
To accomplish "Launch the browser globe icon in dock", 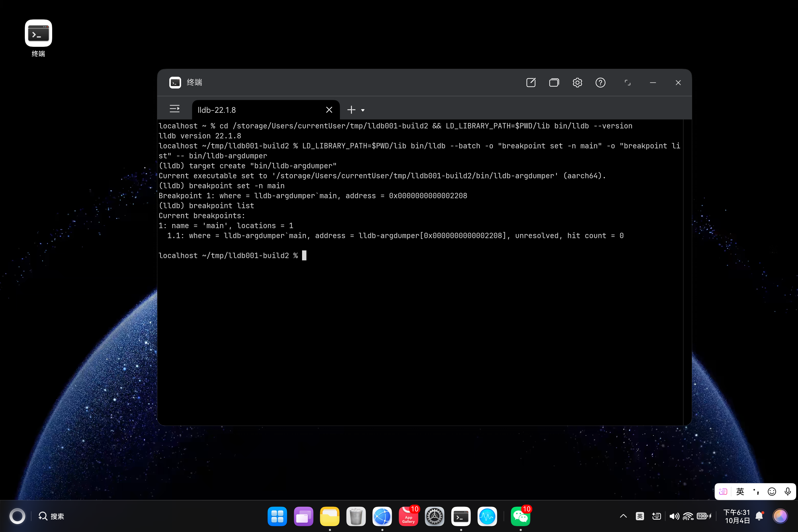I will tap(382, 516).
